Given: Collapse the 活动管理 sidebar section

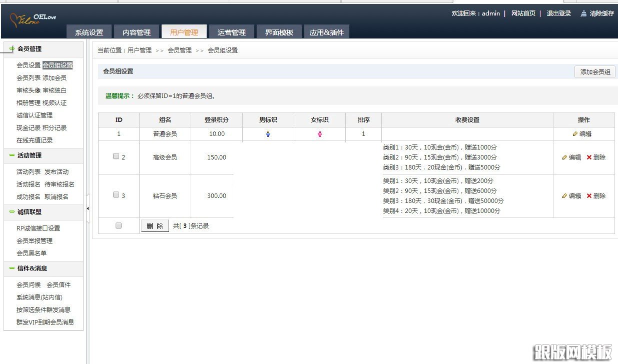Looking at the screenshot, I should (11, 155).
